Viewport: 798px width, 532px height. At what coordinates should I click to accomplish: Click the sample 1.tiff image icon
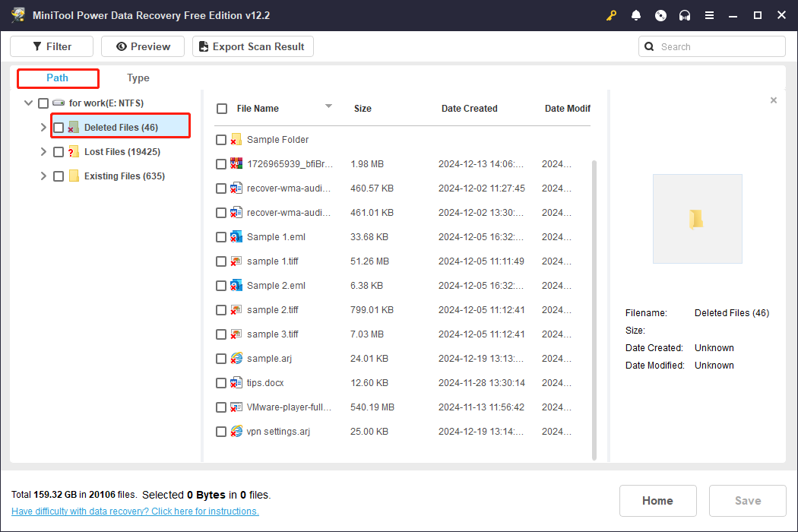click(236, 261)
